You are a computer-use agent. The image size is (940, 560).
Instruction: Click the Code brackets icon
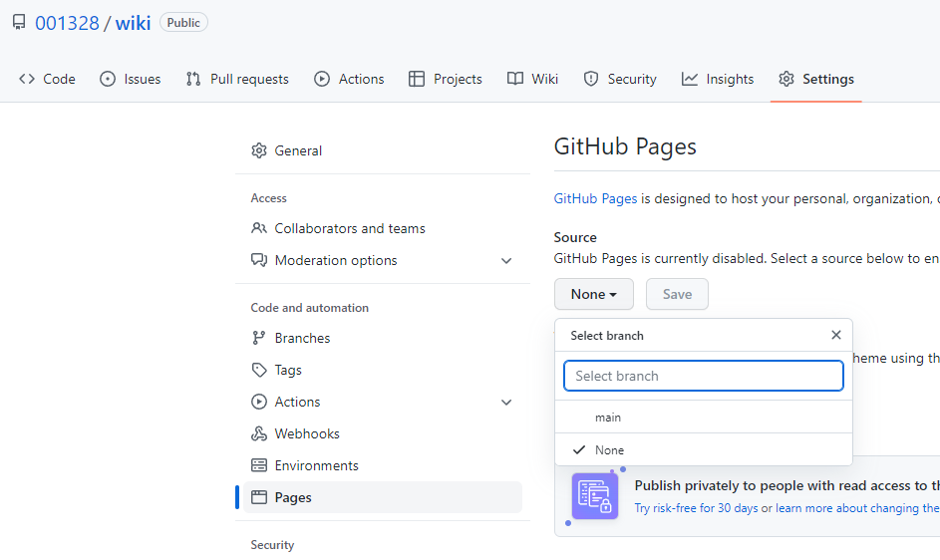click(x=27, y=79)
